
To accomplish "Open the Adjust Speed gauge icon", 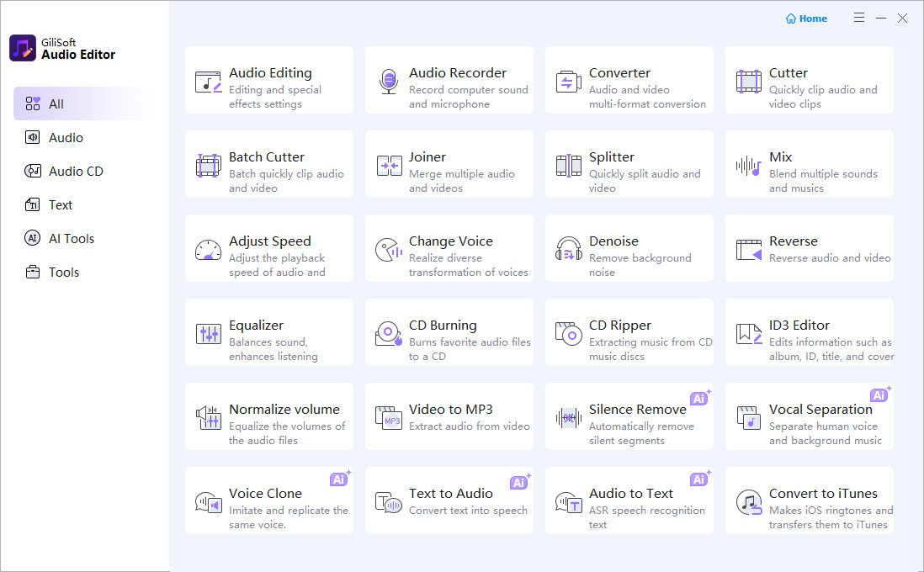I will coord(208,250).
